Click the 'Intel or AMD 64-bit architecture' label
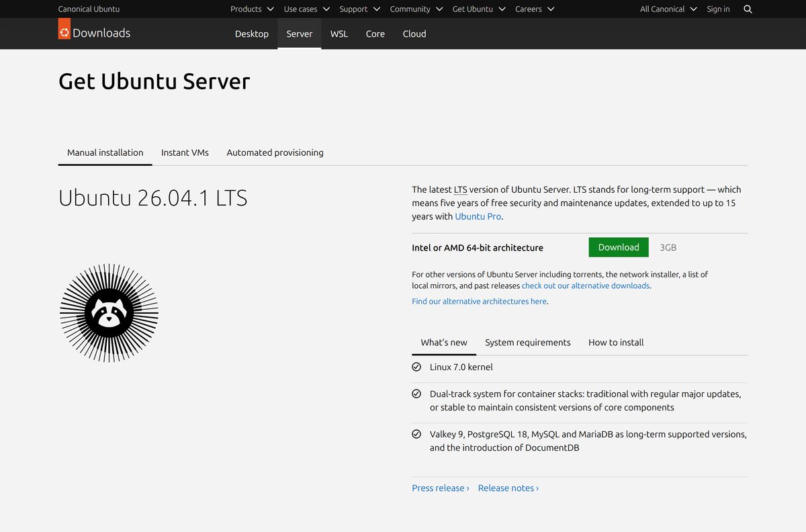 pyautogui.click(x=478, y=248)
